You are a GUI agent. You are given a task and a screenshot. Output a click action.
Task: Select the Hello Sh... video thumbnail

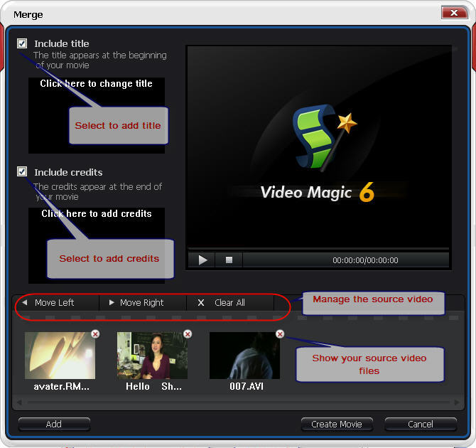(x=153, y=356)
